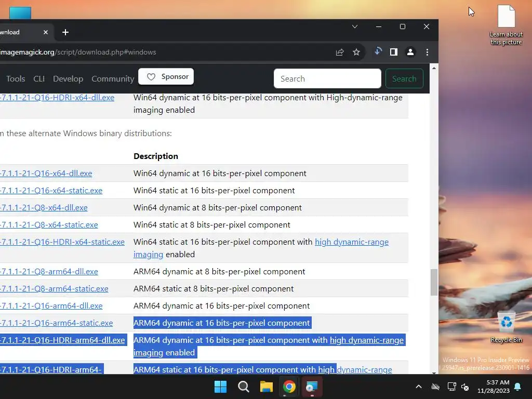
Task: Toggle the Chrome side panel icon
Action: [x=394, y=52]
